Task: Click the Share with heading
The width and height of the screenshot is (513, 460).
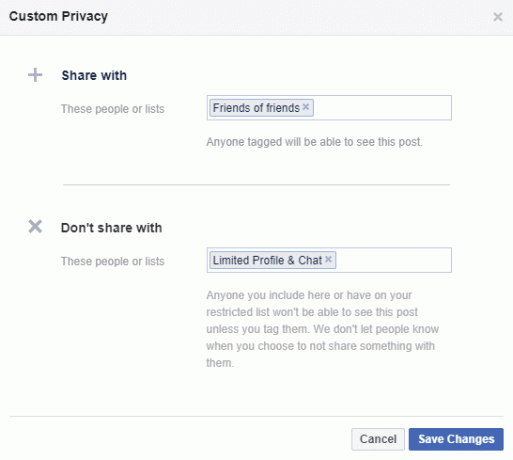Action: coord(94,75)
